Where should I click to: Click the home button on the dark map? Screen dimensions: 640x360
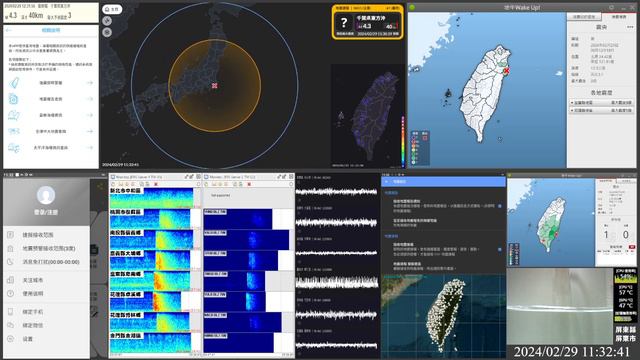[x=112, y=9]
